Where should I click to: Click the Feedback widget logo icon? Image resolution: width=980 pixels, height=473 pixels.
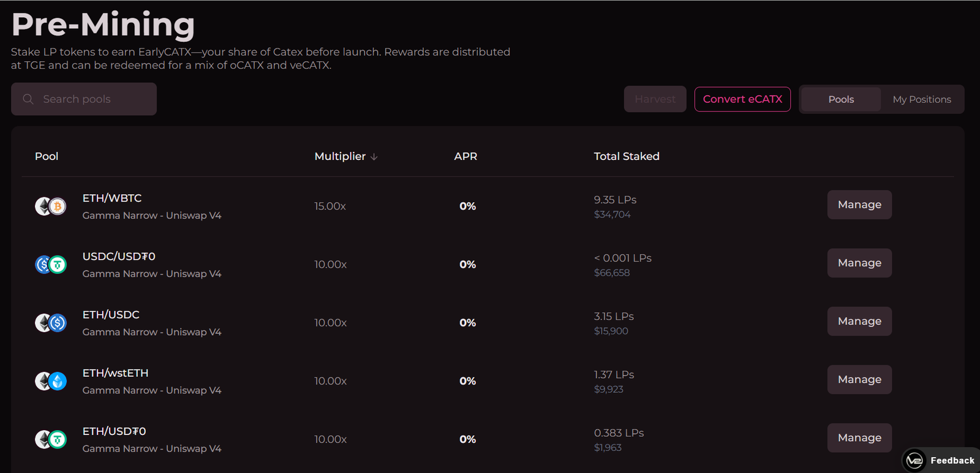click(914, 460)
